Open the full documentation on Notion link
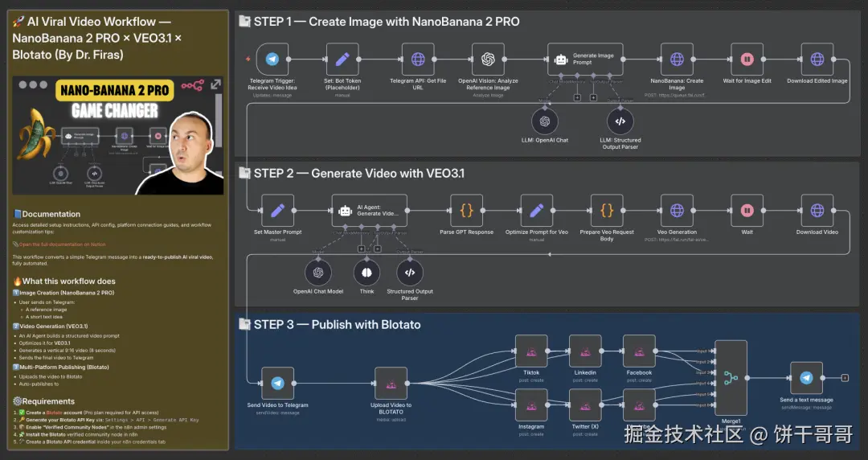Viewport: 868px width, 460px height. click(x=63, y=244)
